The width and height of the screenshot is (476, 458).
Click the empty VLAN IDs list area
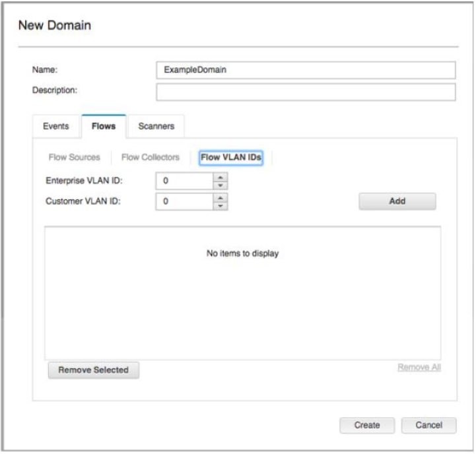coord(242,304)
